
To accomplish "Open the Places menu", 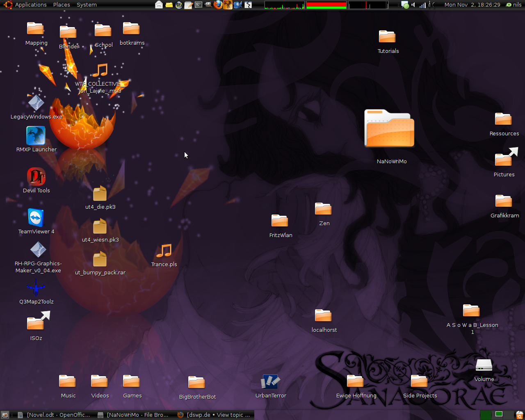I will tap(62, 5).
